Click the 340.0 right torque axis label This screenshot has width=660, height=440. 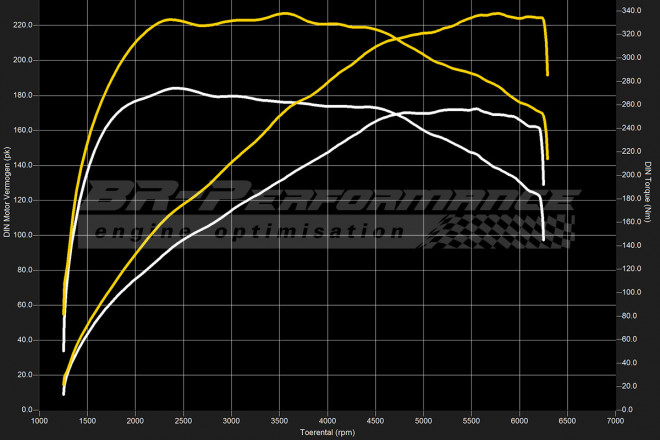click(x=632, y=11)
